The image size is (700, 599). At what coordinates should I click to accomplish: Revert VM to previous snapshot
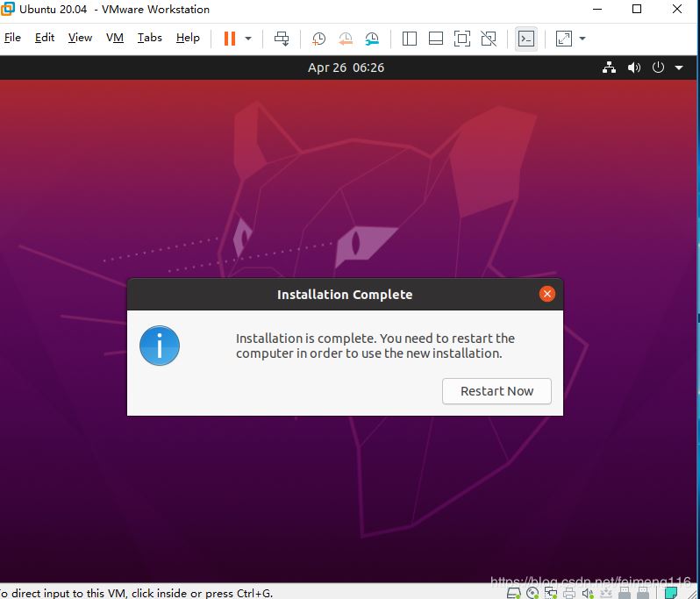[346, 39]
